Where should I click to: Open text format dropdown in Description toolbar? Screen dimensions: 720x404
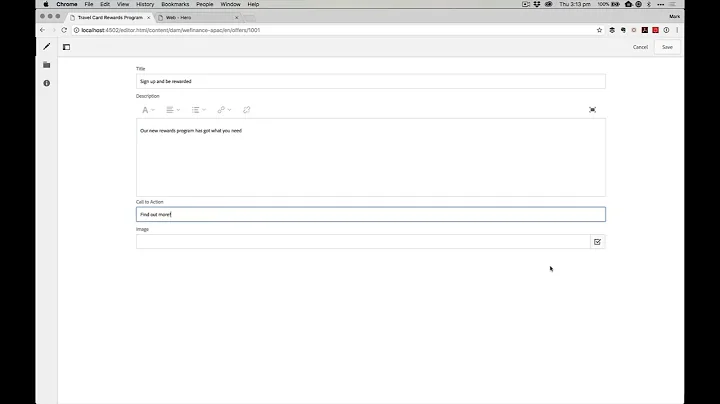click(148, 110)
